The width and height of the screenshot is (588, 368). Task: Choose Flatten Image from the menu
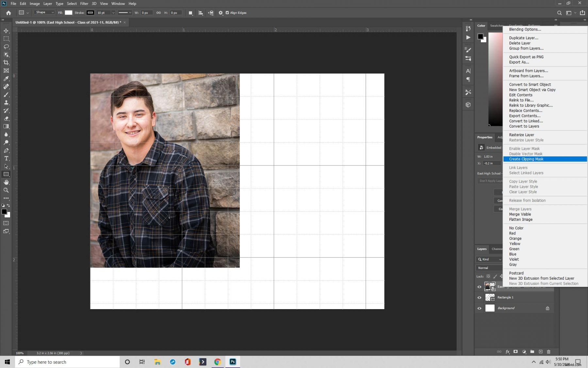521,219
